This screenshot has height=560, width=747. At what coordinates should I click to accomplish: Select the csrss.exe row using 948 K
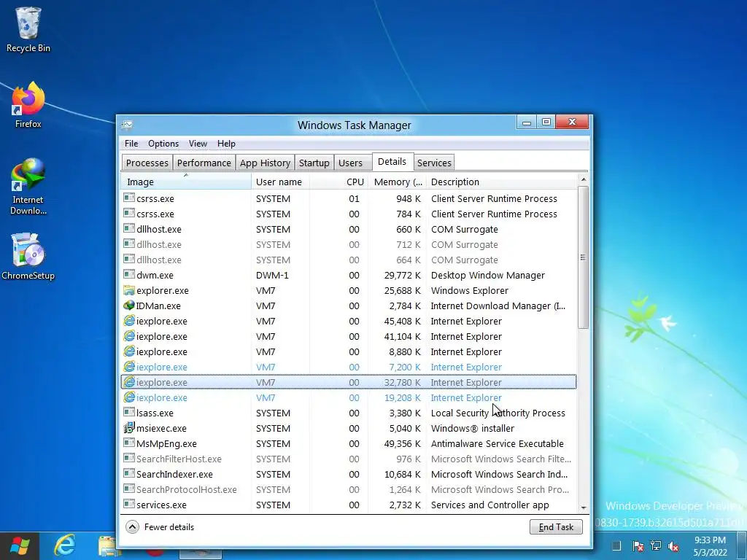(349, 198)
